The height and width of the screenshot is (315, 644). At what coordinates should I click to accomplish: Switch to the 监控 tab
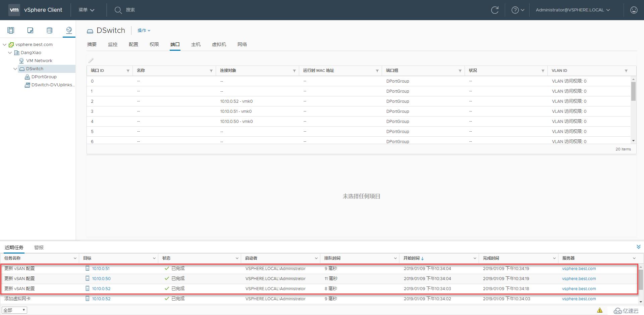point(113,44)
